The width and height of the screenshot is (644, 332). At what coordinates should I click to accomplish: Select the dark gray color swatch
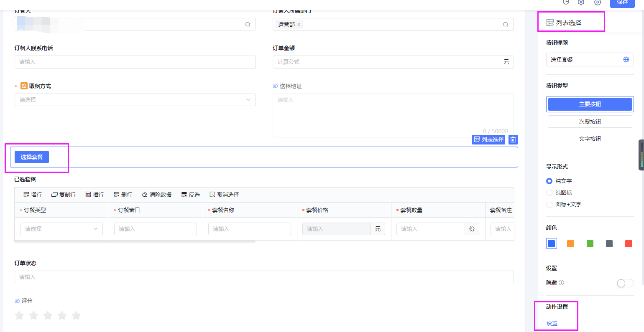coord(609,243)
